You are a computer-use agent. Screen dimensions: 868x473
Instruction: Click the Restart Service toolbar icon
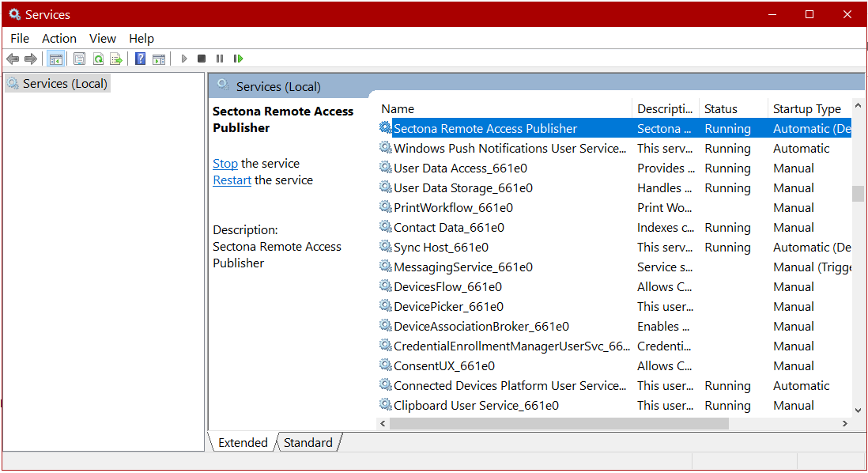click(238, 59)
